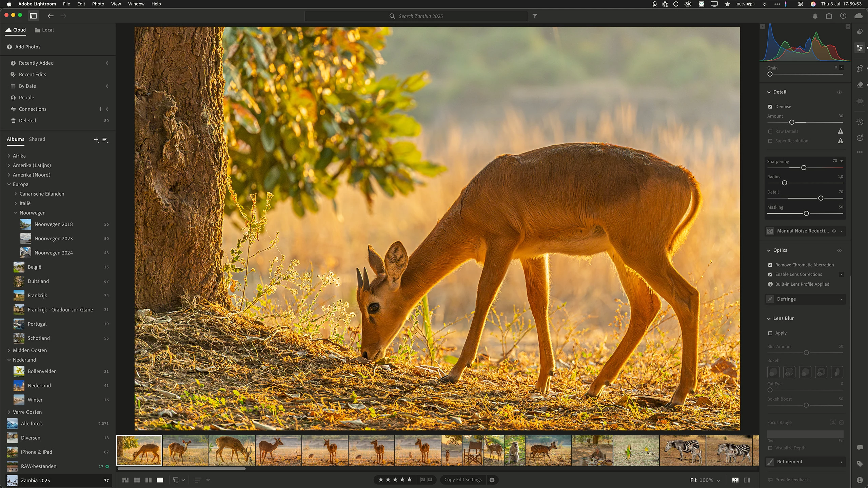Switch to the Shared albums tab

[x=37, y=139]
